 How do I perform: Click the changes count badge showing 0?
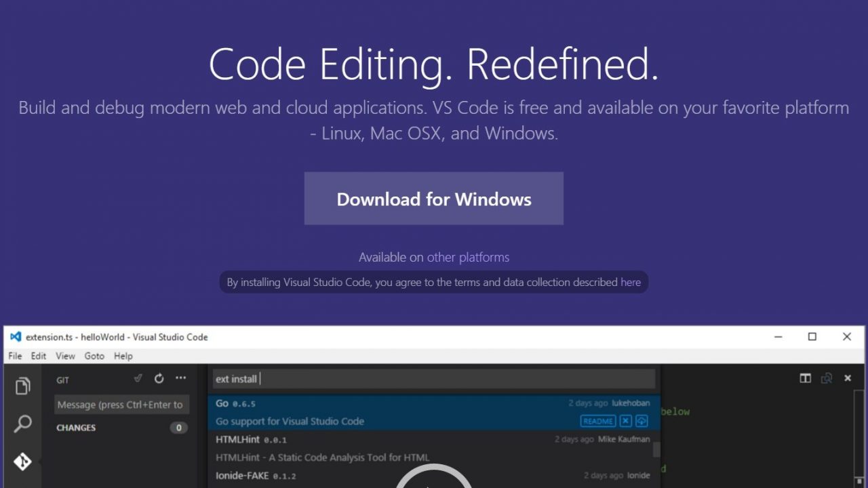(x=179, y=428)
